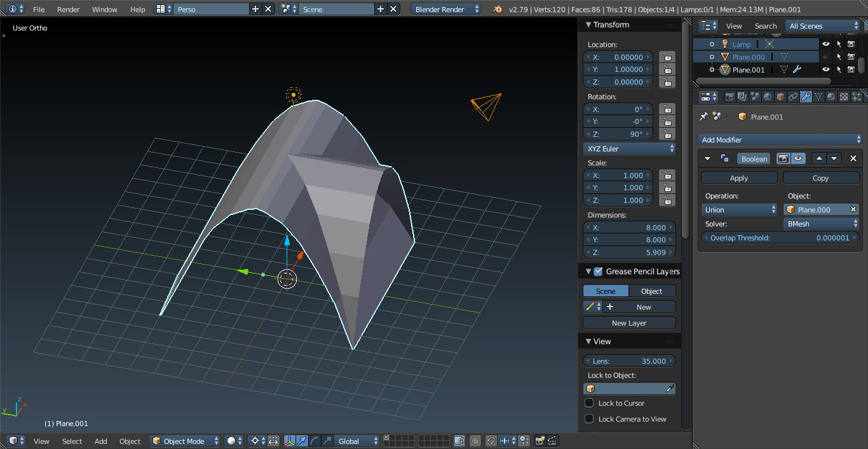Enable the Lock to Cursor checkbox

(589, 403)
